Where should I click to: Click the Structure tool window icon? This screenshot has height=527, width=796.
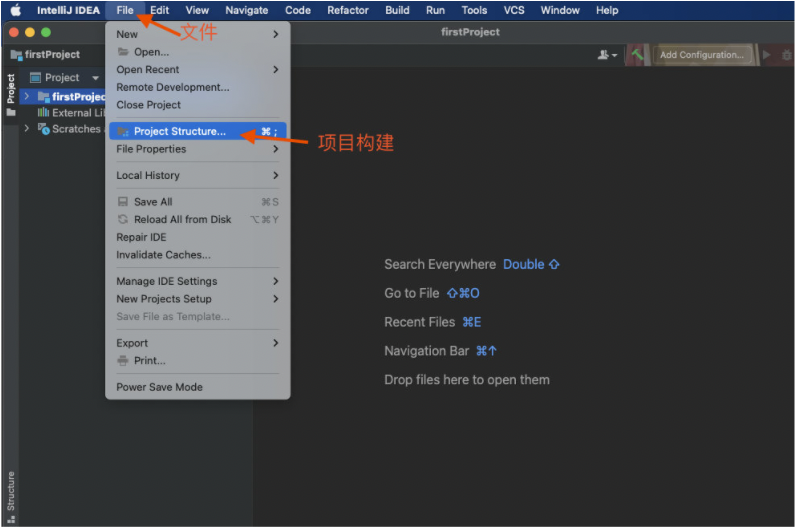tap(11, 519)
